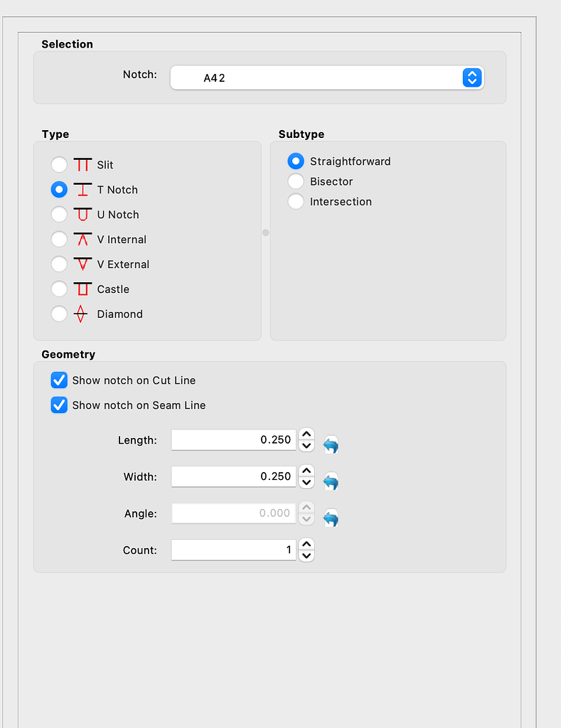Decrease the Length value with down arrow
This screenshot has width=561, height=728.
point(306,444)
